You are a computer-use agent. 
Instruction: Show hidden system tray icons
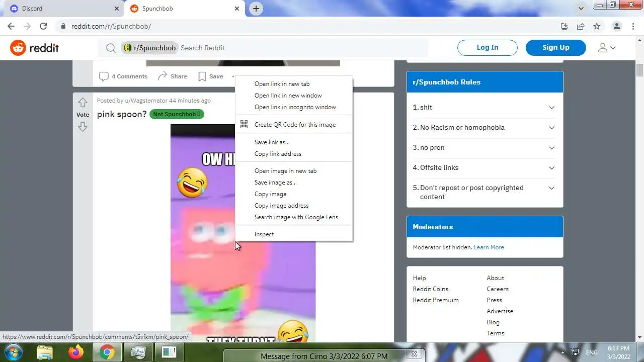click(562, 352)
